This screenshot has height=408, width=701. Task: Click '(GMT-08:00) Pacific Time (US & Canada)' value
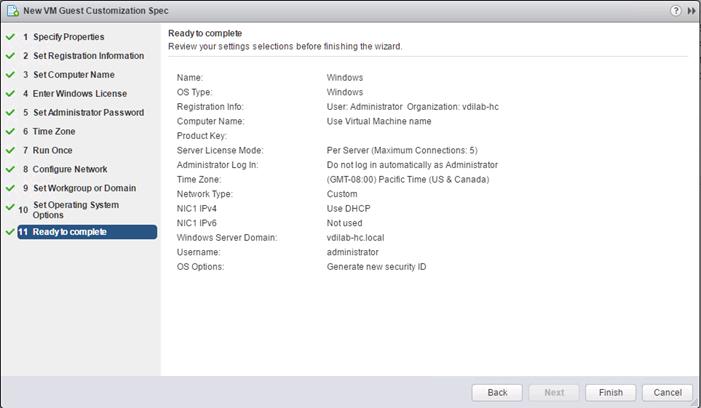click(408, 179)
